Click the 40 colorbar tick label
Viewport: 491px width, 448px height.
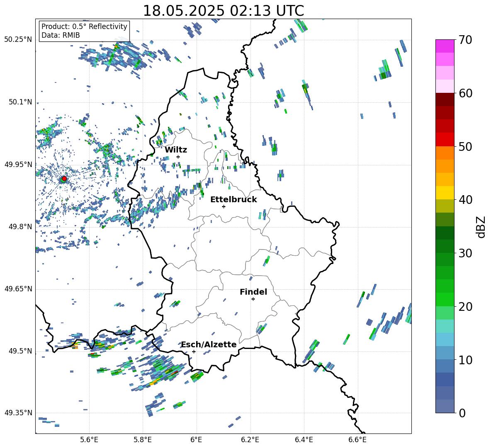coord(465,200)
